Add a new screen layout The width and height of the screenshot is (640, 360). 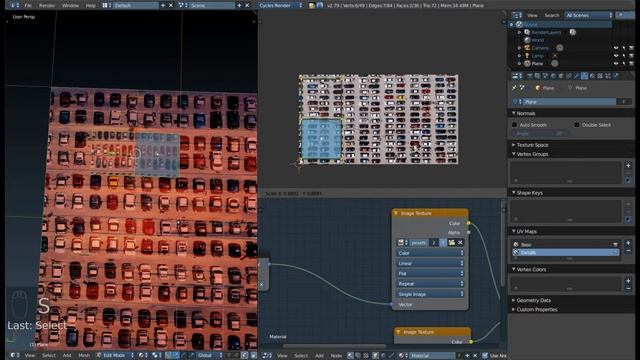163,6
